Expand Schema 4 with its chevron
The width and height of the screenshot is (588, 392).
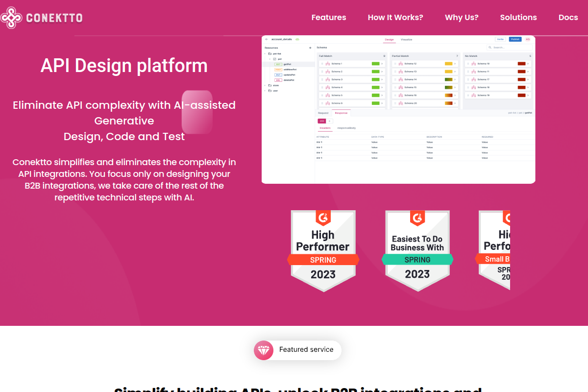[382, 87]
